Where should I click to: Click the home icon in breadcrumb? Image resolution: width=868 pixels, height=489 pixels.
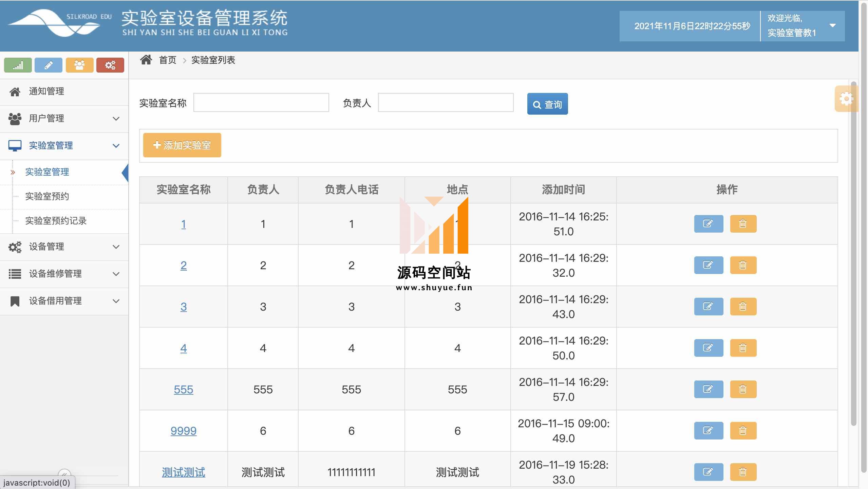(146, 60)
